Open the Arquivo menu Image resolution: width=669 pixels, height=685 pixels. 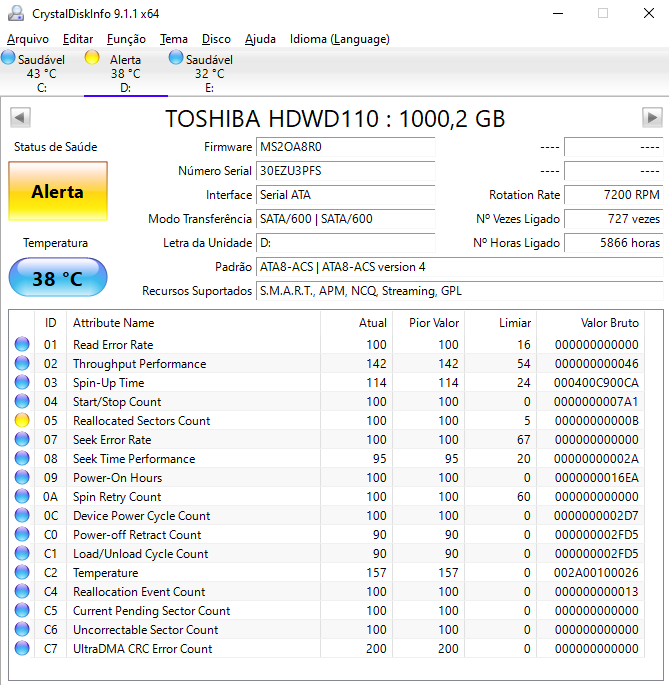click(28, 39)
